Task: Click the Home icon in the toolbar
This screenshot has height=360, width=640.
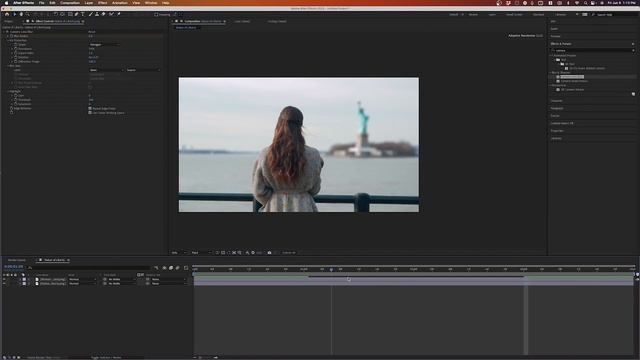Action: coord(7,14)
